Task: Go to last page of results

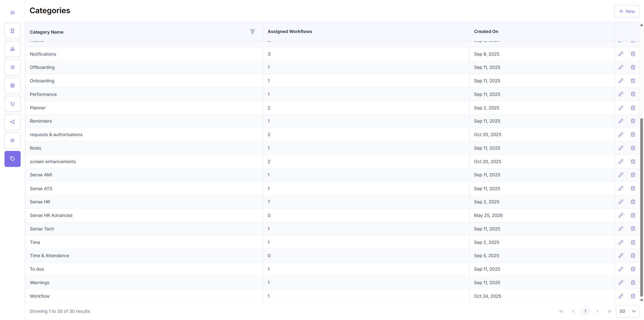Action: point(609,311)
